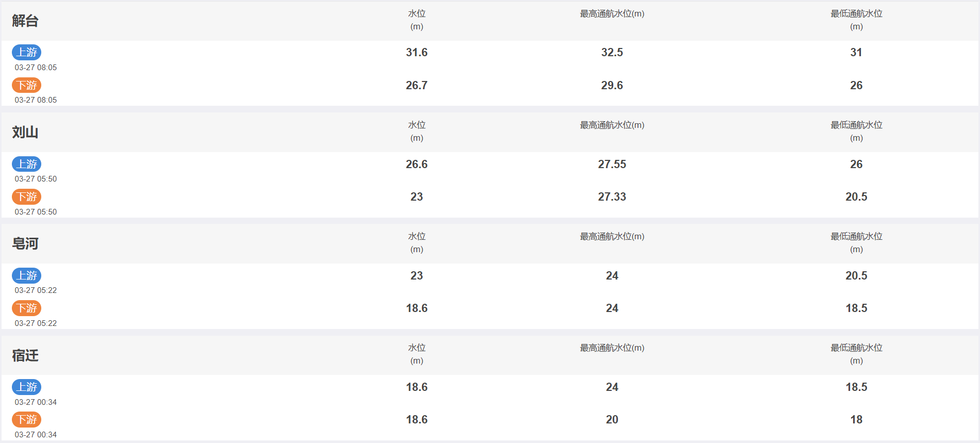
Task: Click 解台 upstream water level 31.6
Action: (x=417, y=52)
